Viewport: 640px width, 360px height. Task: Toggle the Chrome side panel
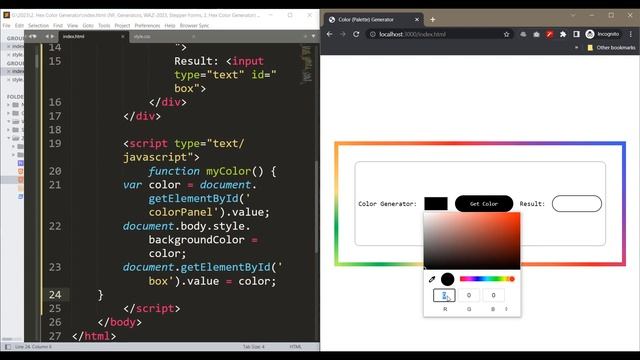pos(576,34)
